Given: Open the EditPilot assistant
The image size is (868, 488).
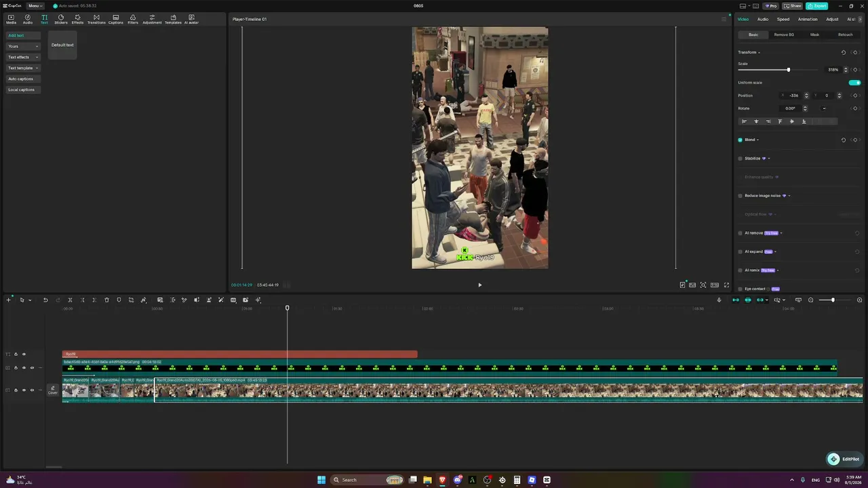Looking at the screenshot, I should 844,459.
